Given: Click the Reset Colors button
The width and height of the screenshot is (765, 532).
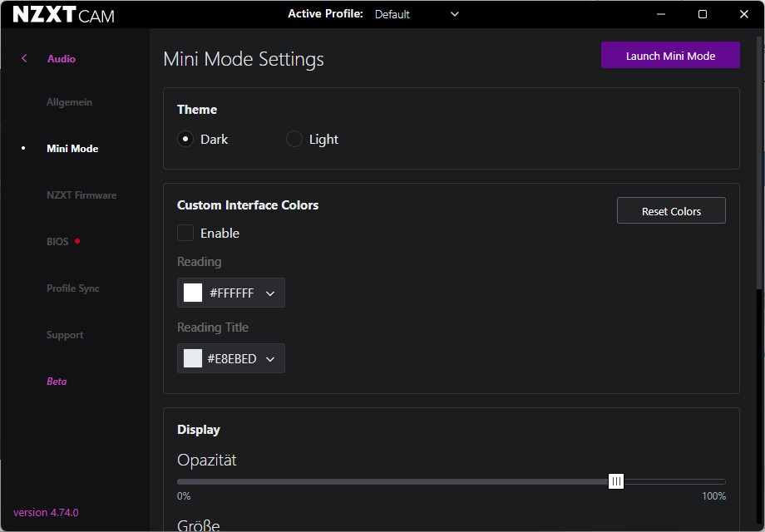Looking at the screenshot, I should [671, 211].
